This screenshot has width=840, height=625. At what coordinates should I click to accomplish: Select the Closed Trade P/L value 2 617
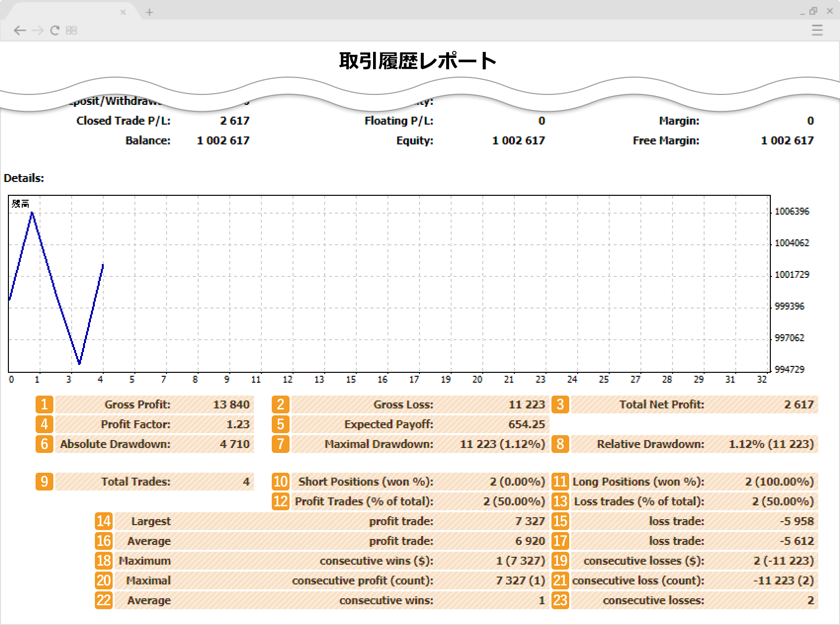click(x=235, y=121)
